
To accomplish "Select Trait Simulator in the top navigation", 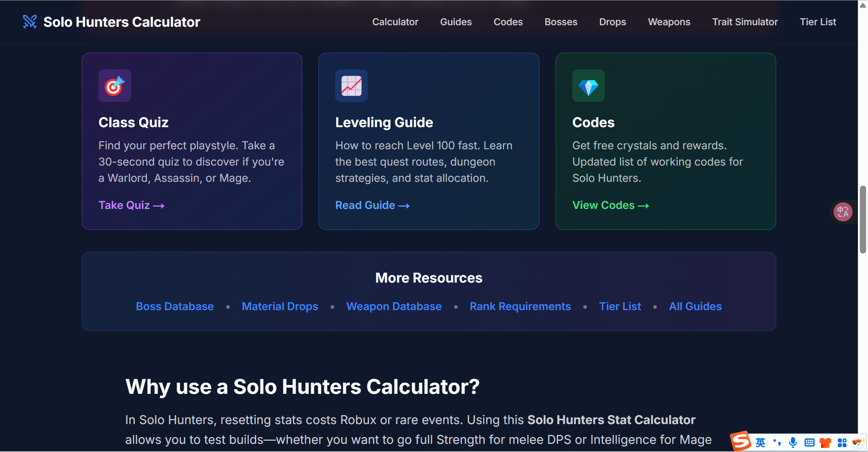I will coord(745,22).
